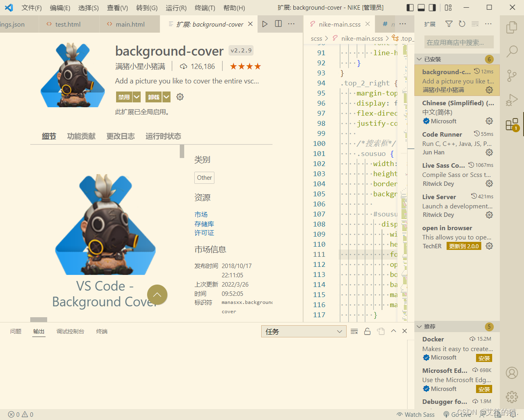Click the 卸载 uninstall button
The width and height of the screenshot is (524, 420).
pyautogui.click(x=154, y=97)
